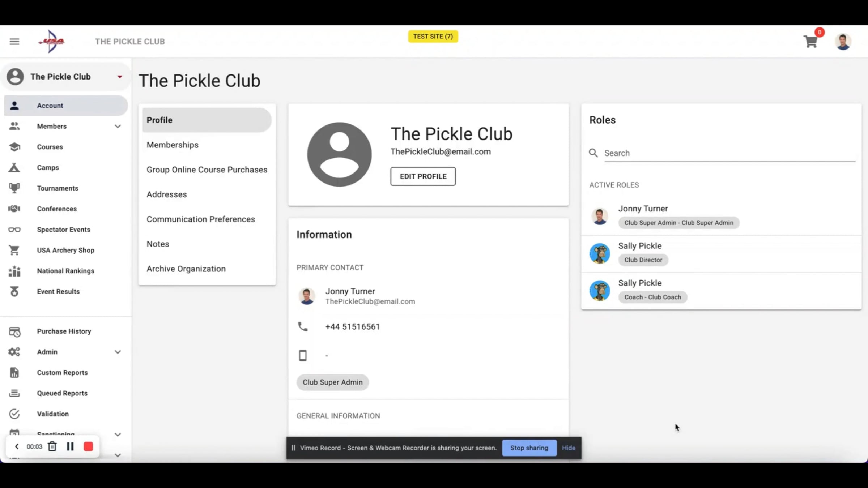This screenshot has width=868, height=488.
Task: Go to Spectator Events in sidebar
Action: [x=63, y=230]
